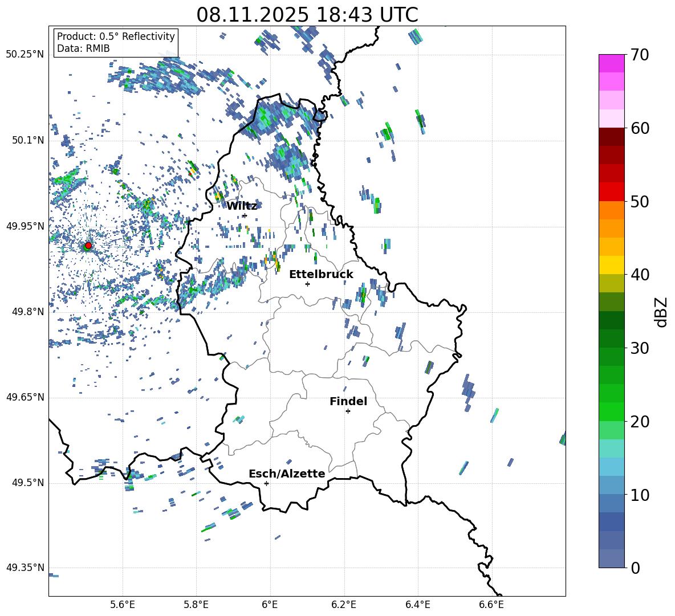Screen dimensions: 675x616
Task: Click the orange colorbar segment just below 50
Action: pyautogui.click(x=611, y=210)
